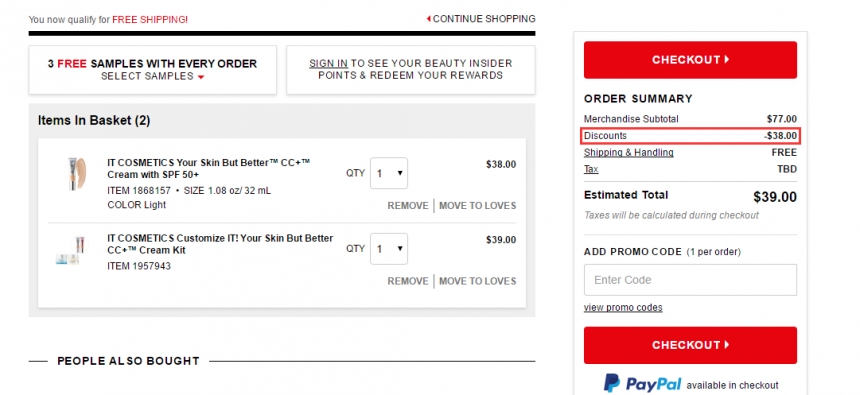Click the arrow before Continue Shopping
Image resolution: width=860 pixels, height=395 pixels.
pos(428,19)
